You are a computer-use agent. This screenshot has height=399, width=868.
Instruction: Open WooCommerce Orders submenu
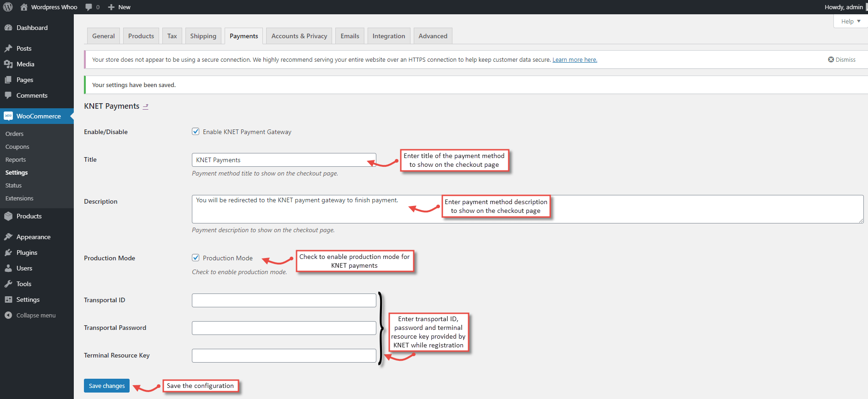click(x=14, y=134)
